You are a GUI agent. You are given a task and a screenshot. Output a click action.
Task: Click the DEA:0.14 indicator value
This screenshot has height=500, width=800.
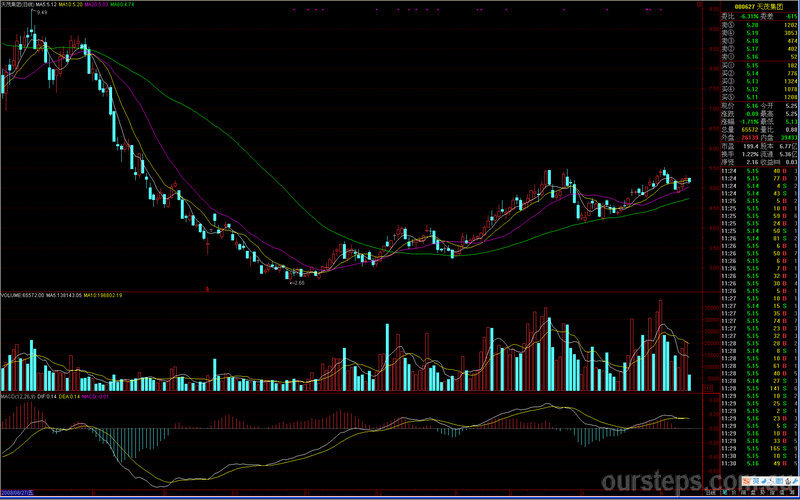click(x=68, y=396)
